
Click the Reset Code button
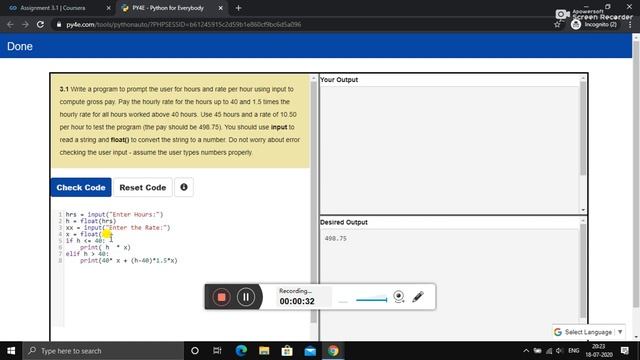143,187
